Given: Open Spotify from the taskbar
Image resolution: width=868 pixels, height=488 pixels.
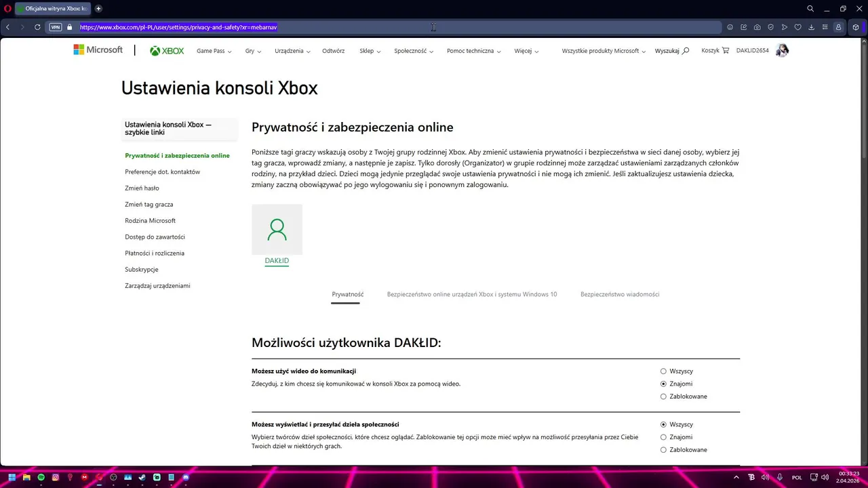Looking at the screenshot, I should pos(41,477).
